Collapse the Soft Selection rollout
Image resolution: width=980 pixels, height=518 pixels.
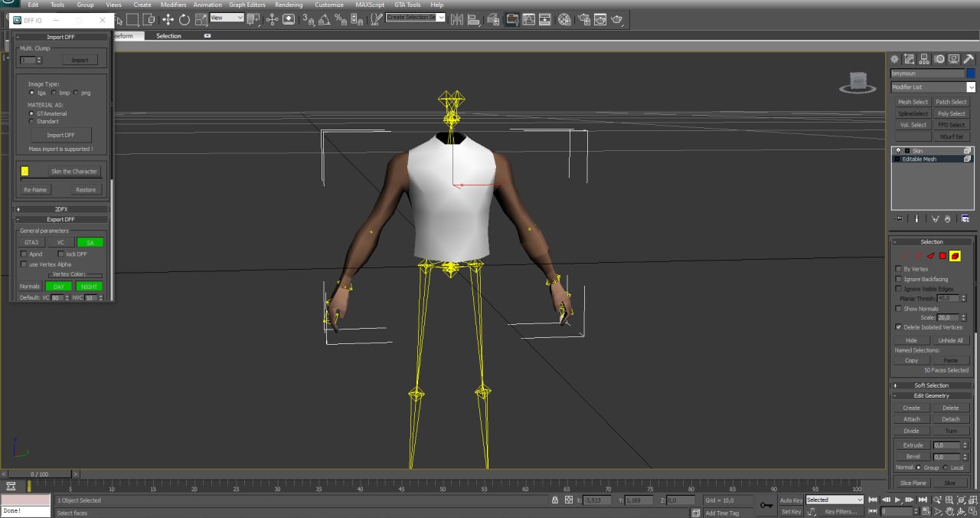click(x=931, y=385)
